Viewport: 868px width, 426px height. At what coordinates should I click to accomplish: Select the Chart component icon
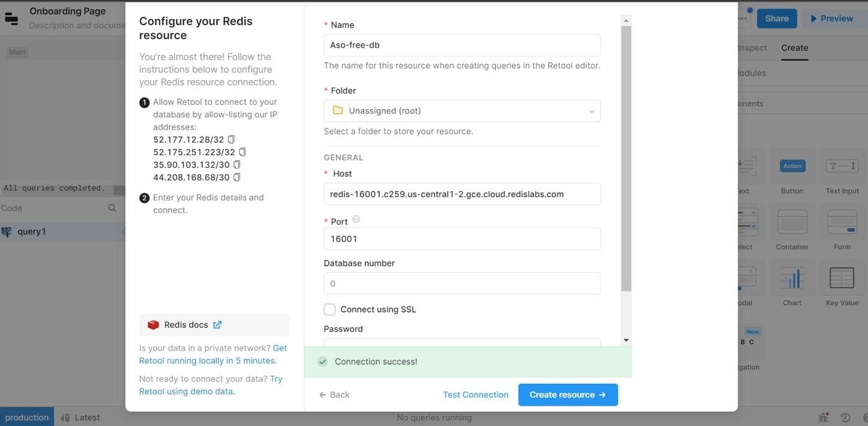pyautogui.click(x=792, y=279)
